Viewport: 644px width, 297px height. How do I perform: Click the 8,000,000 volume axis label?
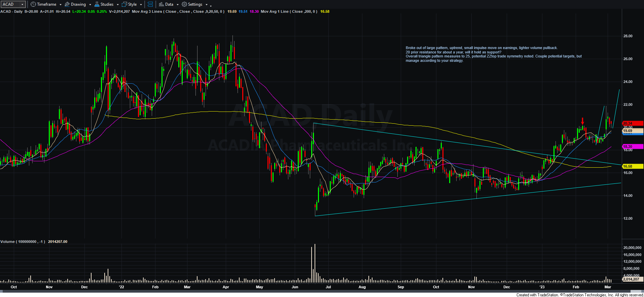[x=631, y=268]
